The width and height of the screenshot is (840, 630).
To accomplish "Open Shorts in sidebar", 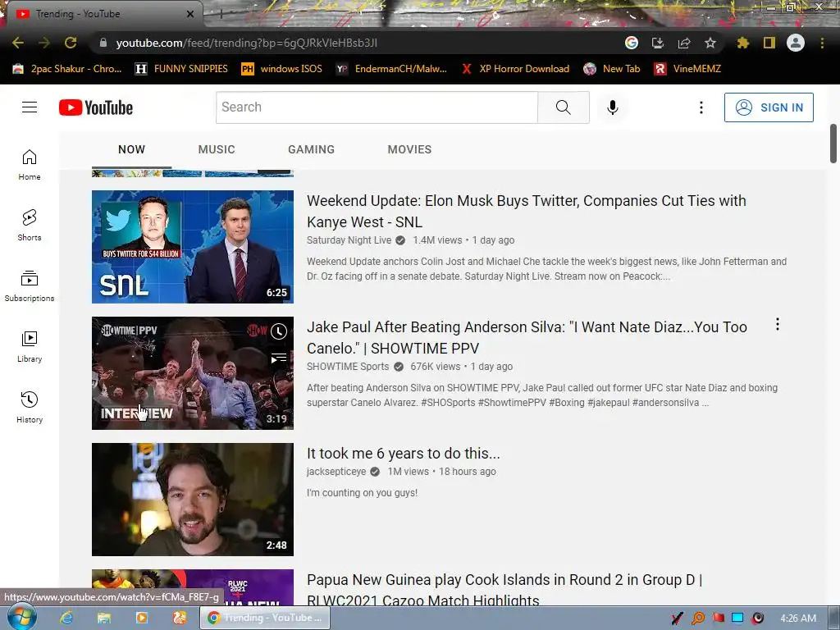I will (30, 225).
